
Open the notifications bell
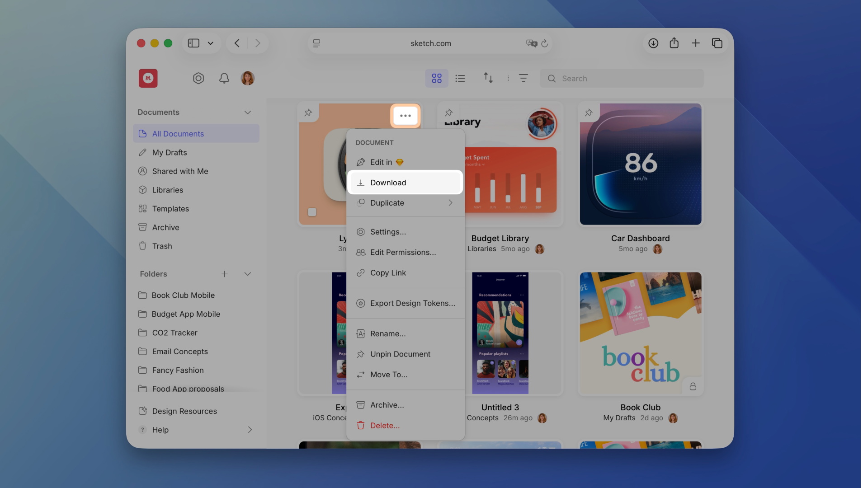point(224,78)
